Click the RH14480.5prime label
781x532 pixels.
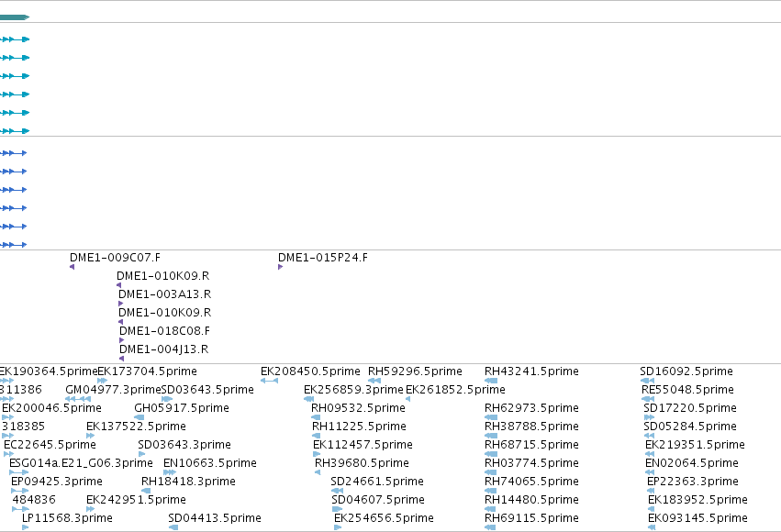[x=531, y=500]
